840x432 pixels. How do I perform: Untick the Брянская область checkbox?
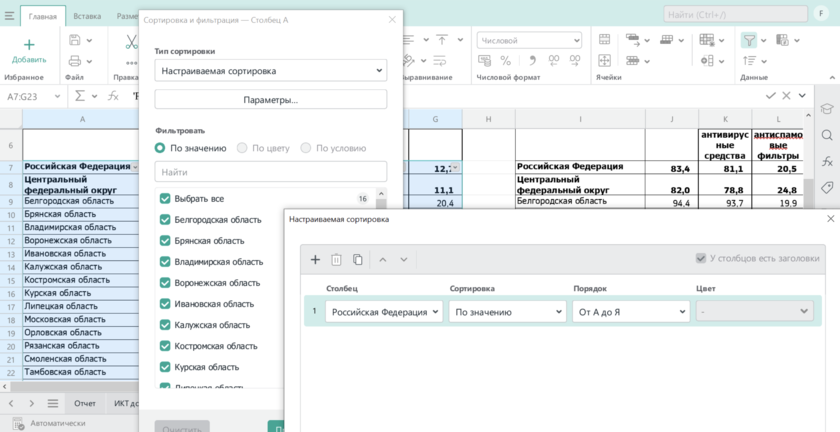pos(165,241)
